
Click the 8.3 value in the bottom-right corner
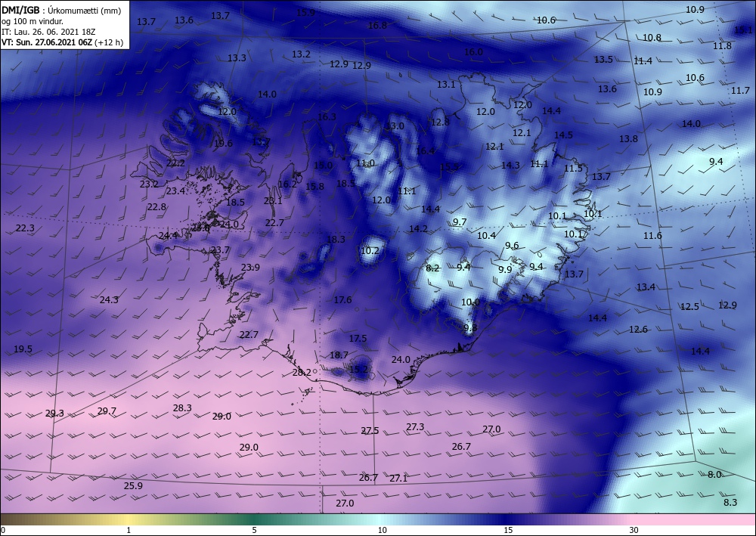pos(730,502)
